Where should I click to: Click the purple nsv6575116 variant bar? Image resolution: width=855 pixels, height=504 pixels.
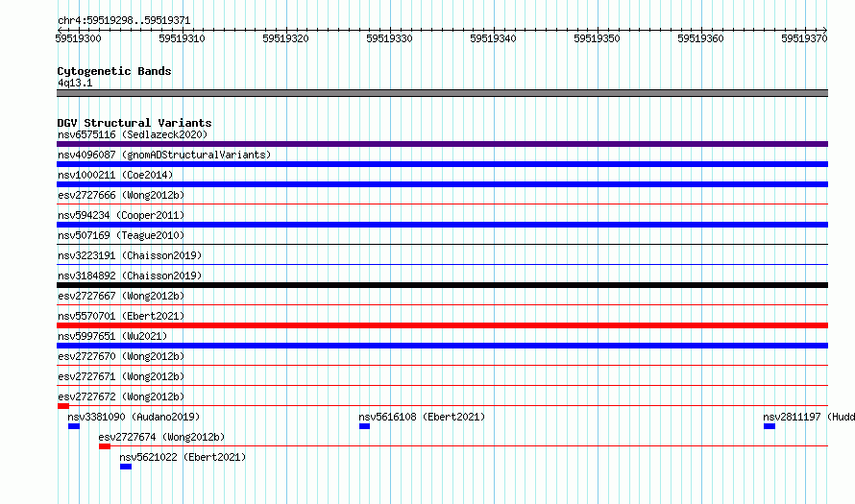pyautogui.click(x=442, y=144)
